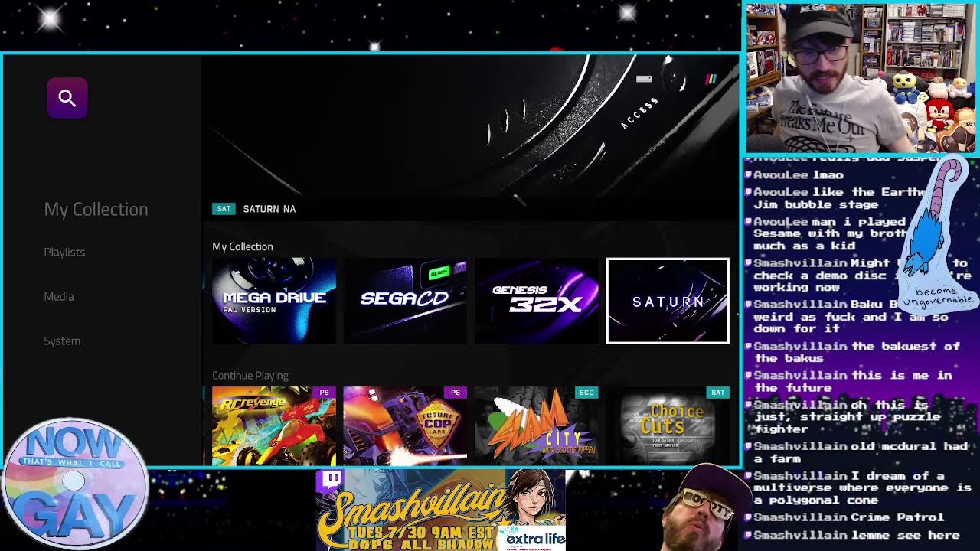
Task: Open My Collection in sidebar
Action: (96, 209)
